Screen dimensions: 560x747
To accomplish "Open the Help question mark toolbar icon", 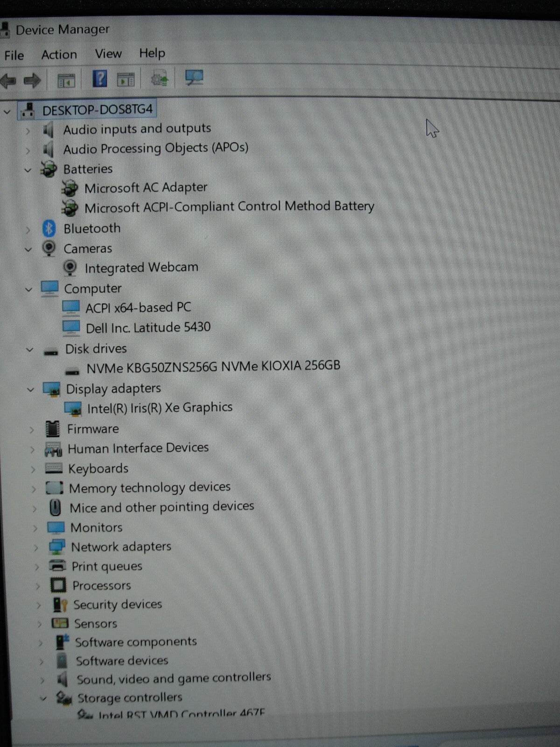I will click(x=99, y=78).
